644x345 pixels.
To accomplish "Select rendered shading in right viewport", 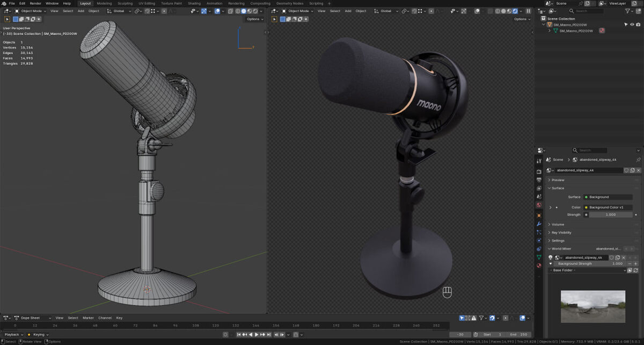I will click(x=515, y=11).
